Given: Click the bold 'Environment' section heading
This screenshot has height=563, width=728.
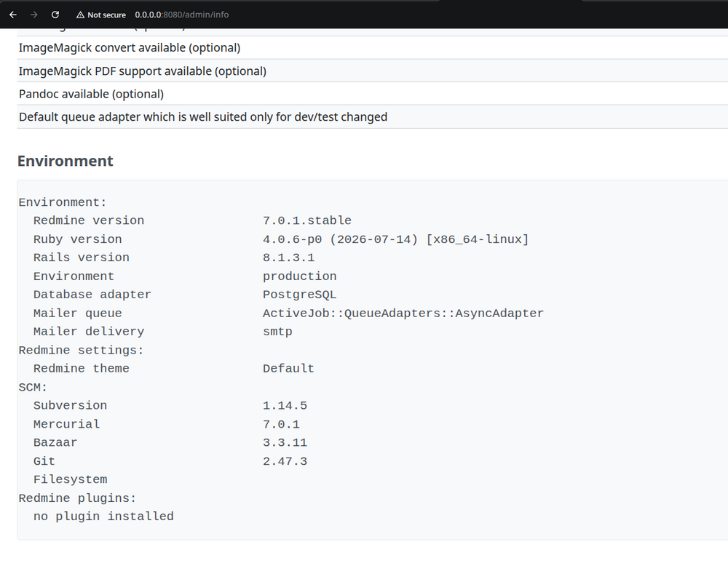Looking at the screenshot, I should click(x=66, y=161).
